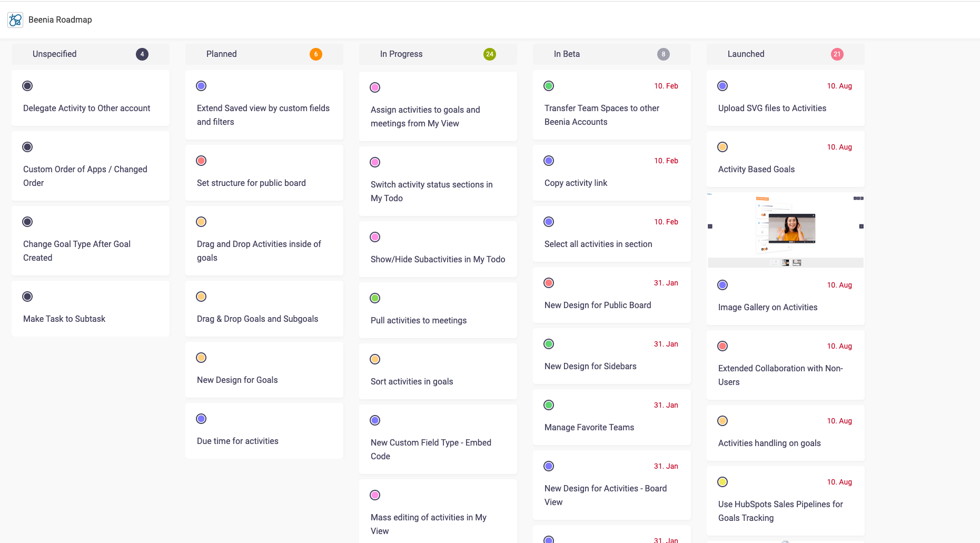This screenshot has width=980, height=543.
Task: Select the In Beta column header
Action: [x=567, y=54]
